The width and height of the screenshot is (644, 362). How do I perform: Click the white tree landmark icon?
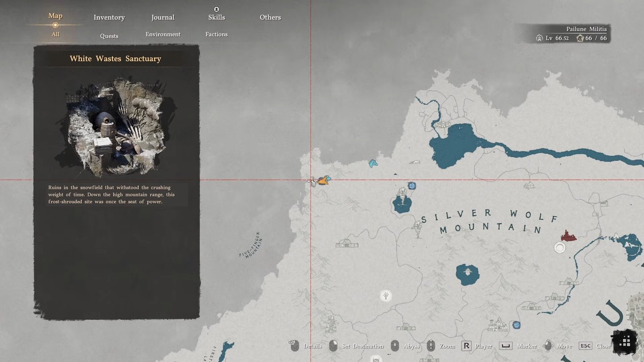386,296
